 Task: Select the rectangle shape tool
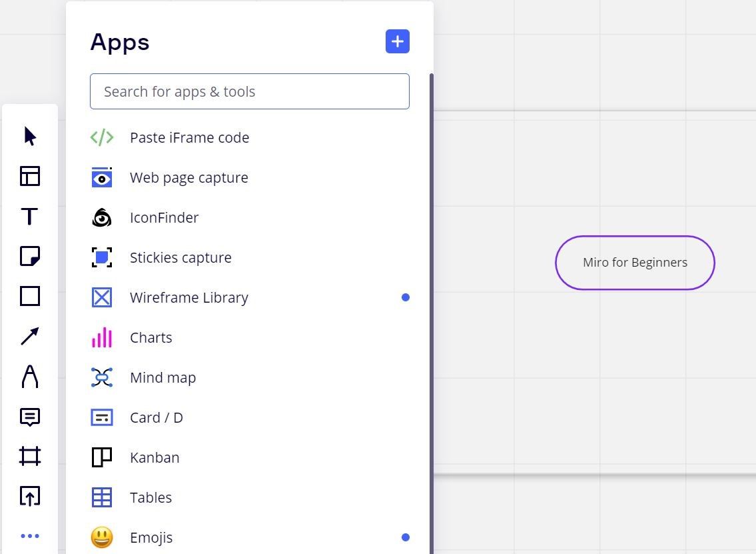click(30, 296)
